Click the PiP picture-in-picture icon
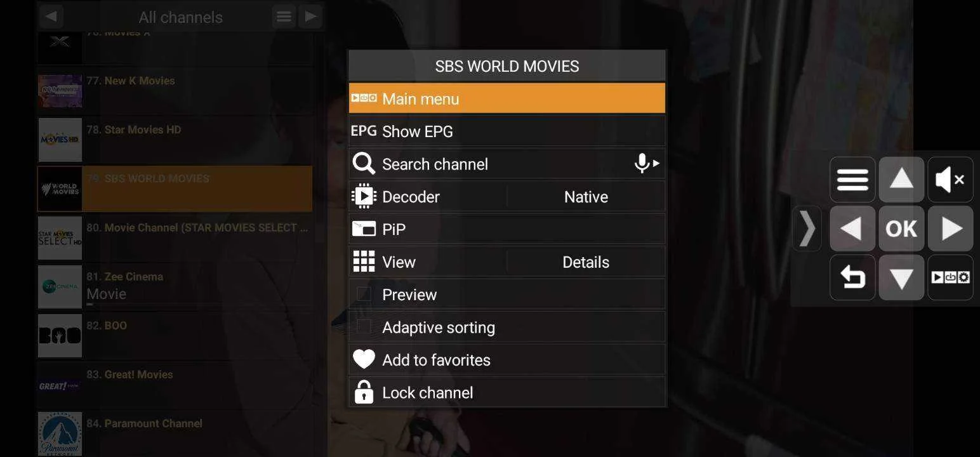 coord(364,229)
